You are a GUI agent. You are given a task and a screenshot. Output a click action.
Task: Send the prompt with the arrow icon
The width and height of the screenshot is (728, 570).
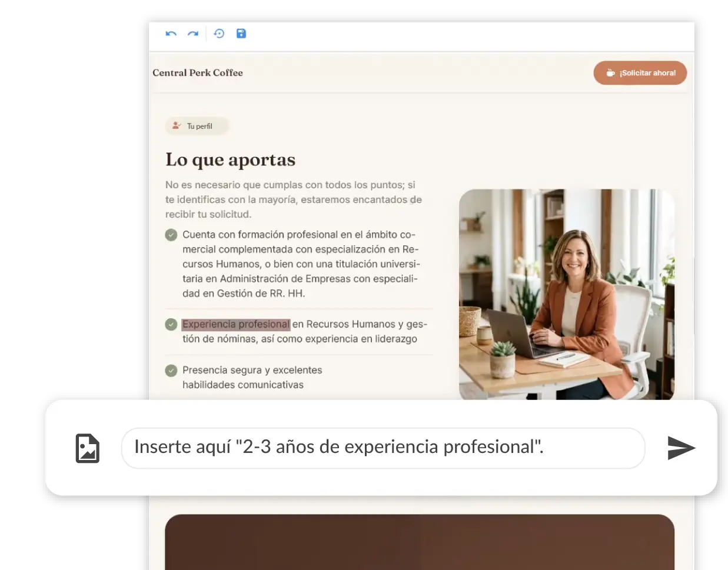pos(682,448)
